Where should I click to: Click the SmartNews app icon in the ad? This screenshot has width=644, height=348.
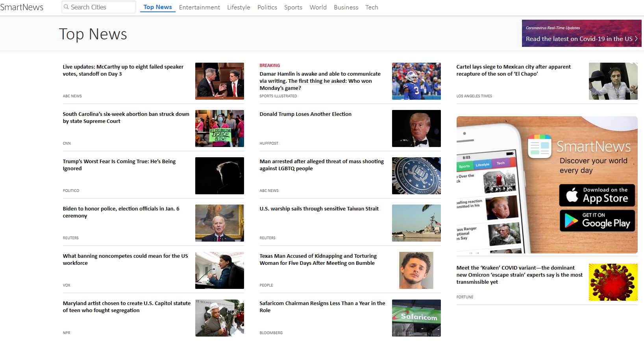[x=539, y=146]
